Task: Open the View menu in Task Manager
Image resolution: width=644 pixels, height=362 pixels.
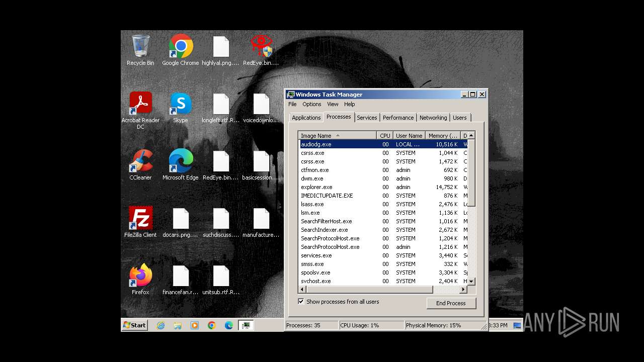Action: tap(333, 104)
